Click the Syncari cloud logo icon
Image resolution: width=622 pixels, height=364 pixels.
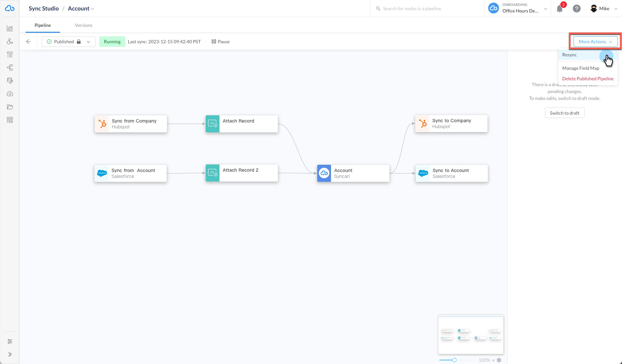pos(10,9)
